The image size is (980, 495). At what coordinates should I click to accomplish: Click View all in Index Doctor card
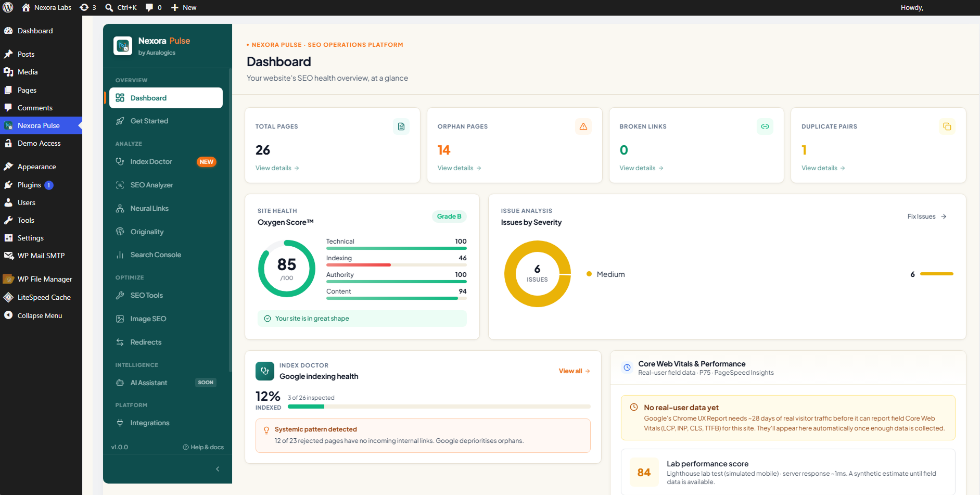point(574,371)
